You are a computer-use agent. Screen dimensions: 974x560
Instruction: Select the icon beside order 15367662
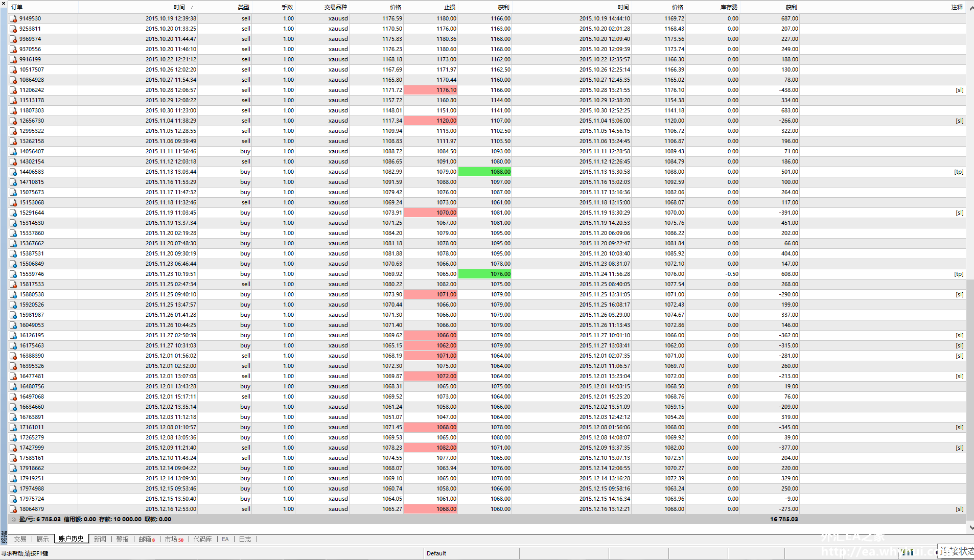13,243
